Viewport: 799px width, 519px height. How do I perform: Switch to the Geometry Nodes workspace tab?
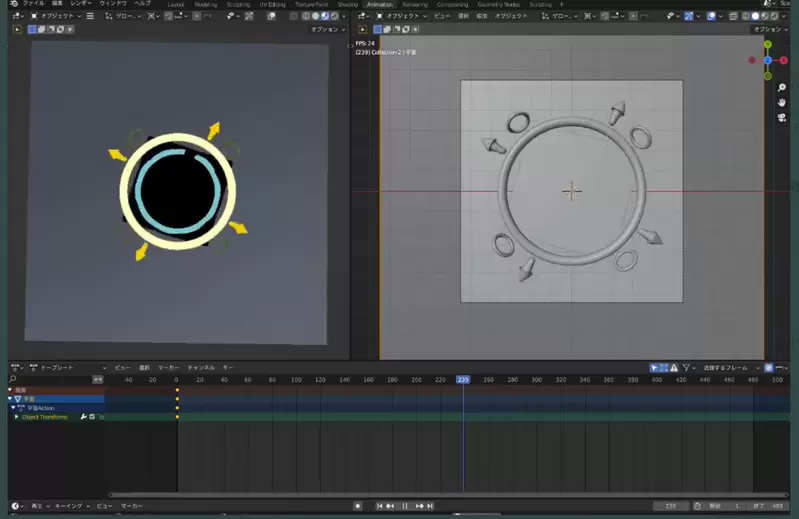(x=498, y=4)
